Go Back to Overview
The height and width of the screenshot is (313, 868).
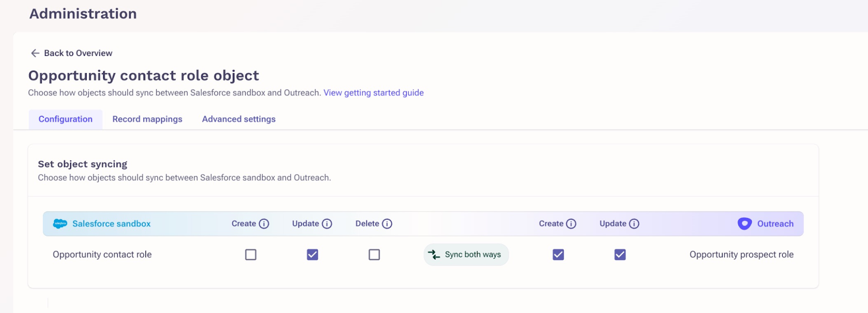(x=72, y=53)
